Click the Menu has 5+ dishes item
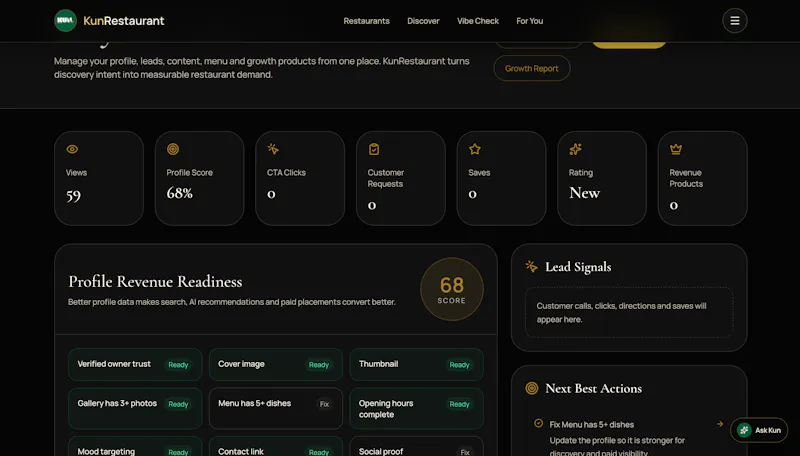 276,408
